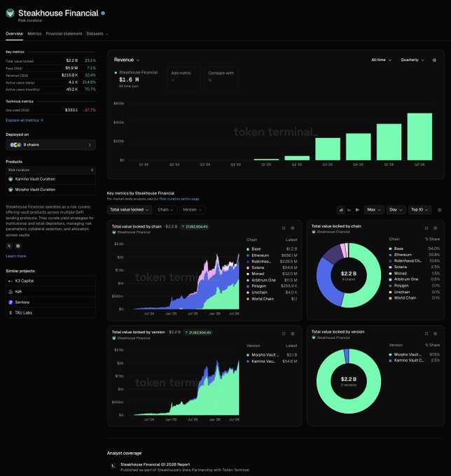The width and height of the screenshot is (451, 476).
Task: Click the Kamino Vault Curation product icon
Action: pyautogui.click(x=11, y=179)
